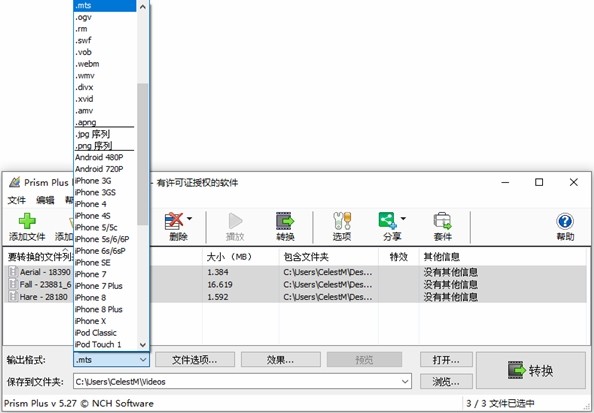Pick .divx in the format list

pyautogui.click(x=105, y=87)
